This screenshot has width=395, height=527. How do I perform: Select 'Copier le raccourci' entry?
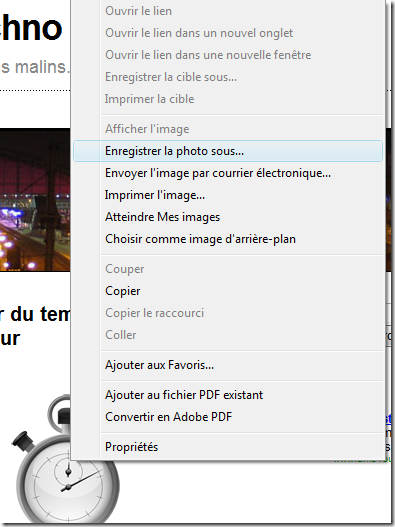228,313
